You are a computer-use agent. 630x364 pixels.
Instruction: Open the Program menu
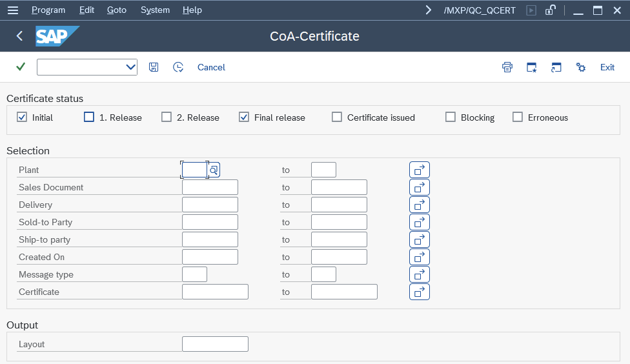coord(48,10)
